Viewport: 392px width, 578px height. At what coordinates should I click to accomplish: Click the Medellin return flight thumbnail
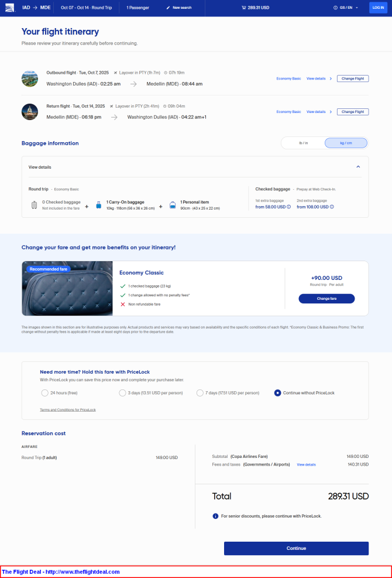click(x=30, y=112)
